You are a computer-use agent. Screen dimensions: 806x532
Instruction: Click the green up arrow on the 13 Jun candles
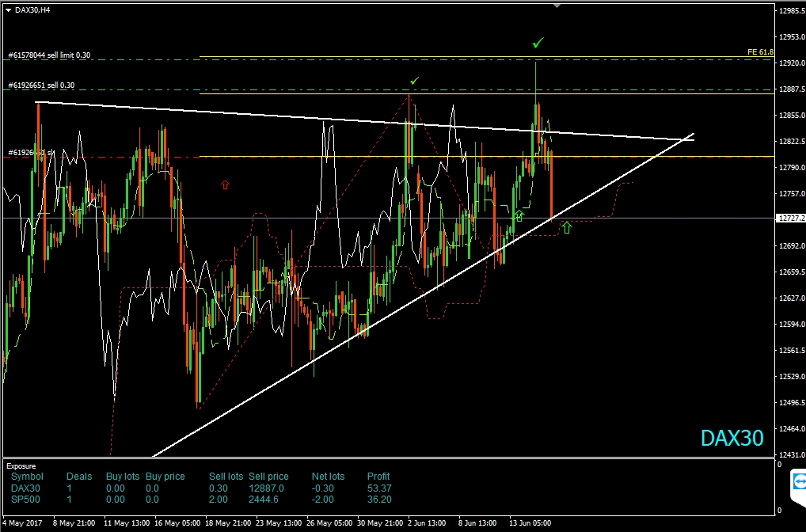tap(519, 215)
